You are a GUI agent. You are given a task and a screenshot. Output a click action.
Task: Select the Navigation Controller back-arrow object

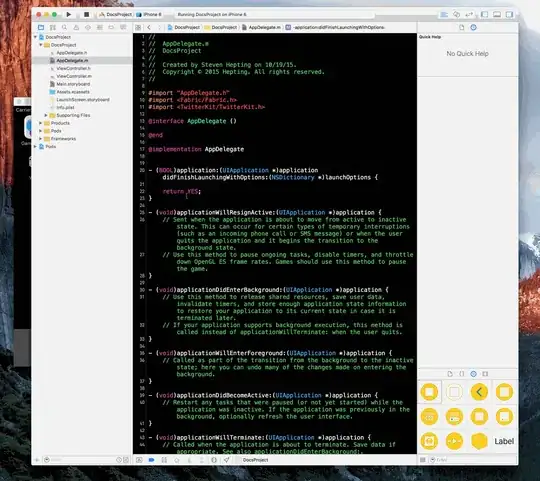[479, 392]
